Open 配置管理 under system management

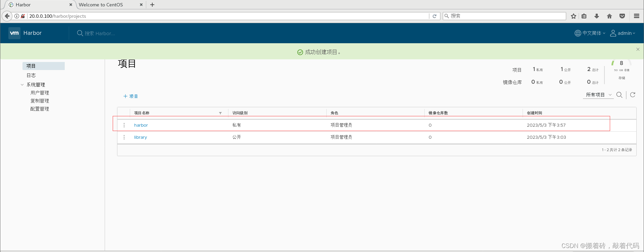(x=40, y=109)
